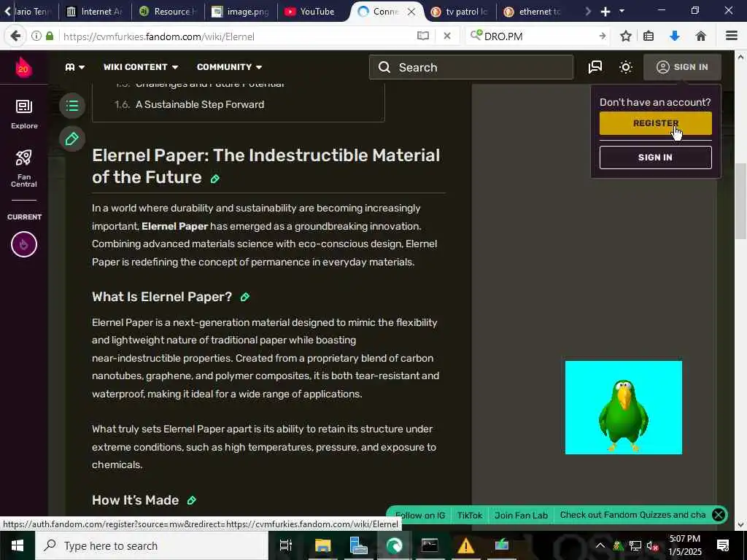Open the command prompt taskbar icon
This screenshot has width=747, height=560.
point(430,545)
